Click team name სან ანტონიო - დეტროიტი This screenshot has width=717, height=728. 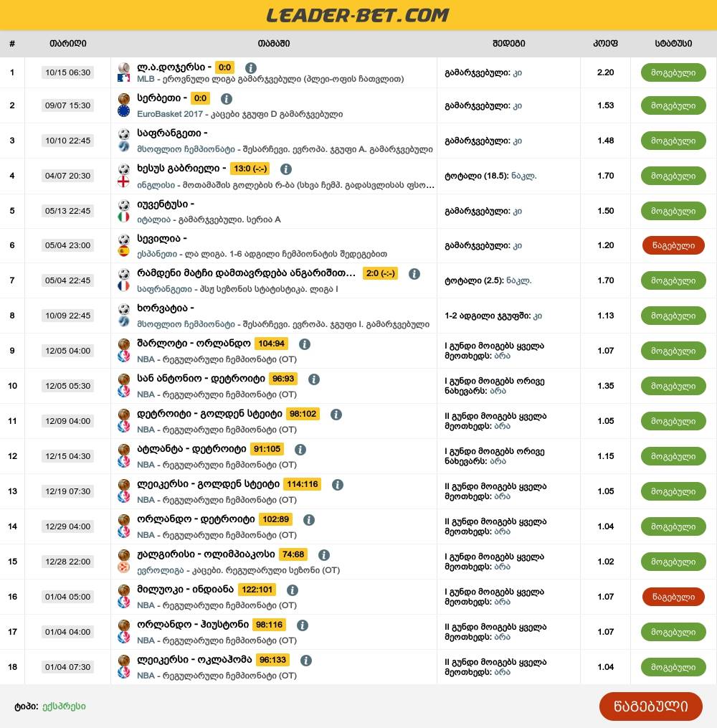tap(201, 379)
